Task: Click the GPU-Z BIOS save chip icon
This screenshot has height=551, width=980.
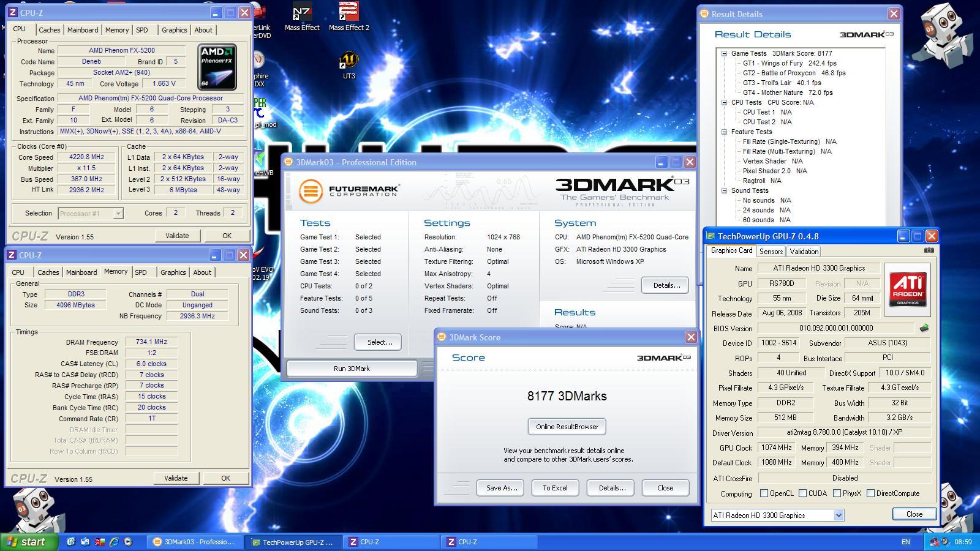Action: point(924,328)
